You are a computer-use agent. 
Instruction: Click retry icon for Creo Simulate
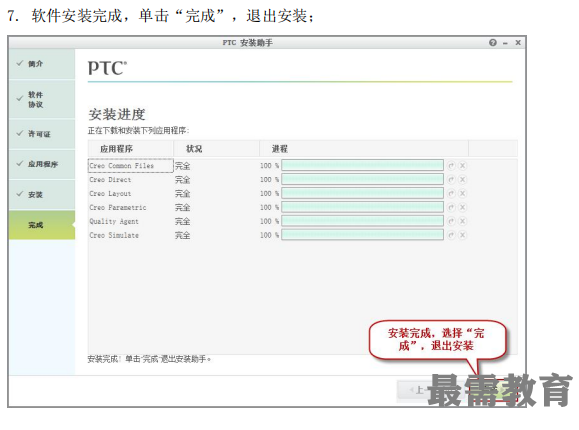pyautogui.click(x=451, y=235)
